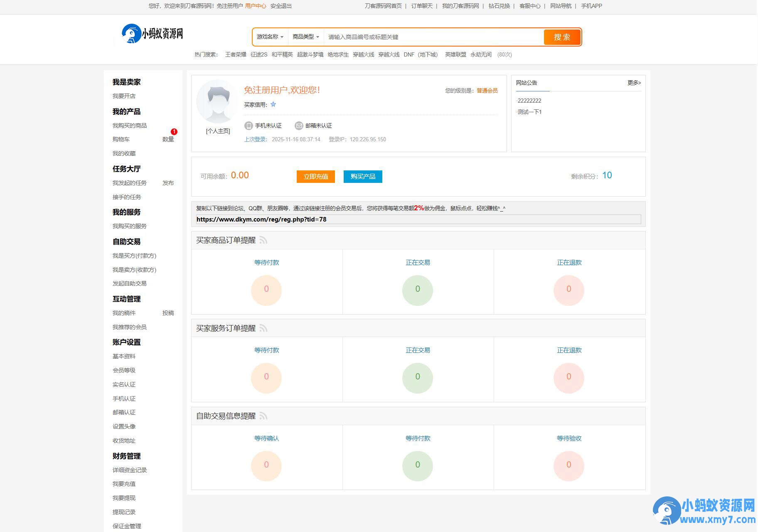Click RSS icon beside 买家服务订单提醒
Viewport: 758px width, 532px height.
(x=263, y=328)
